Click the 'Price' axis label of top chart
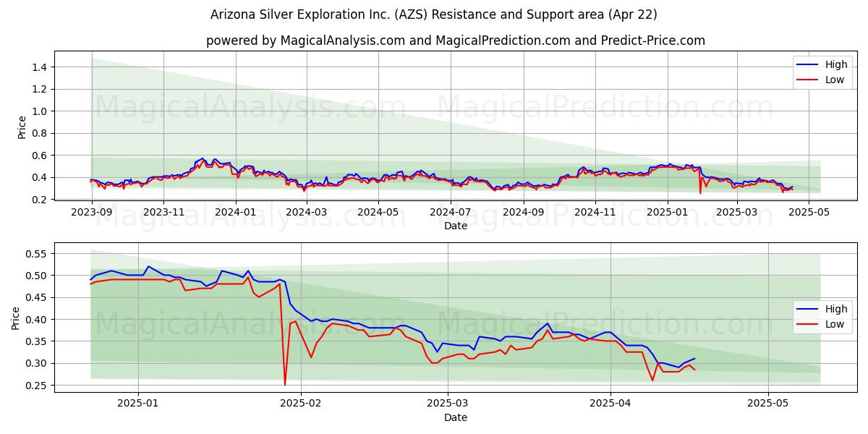868x434 pixels. 22,127
